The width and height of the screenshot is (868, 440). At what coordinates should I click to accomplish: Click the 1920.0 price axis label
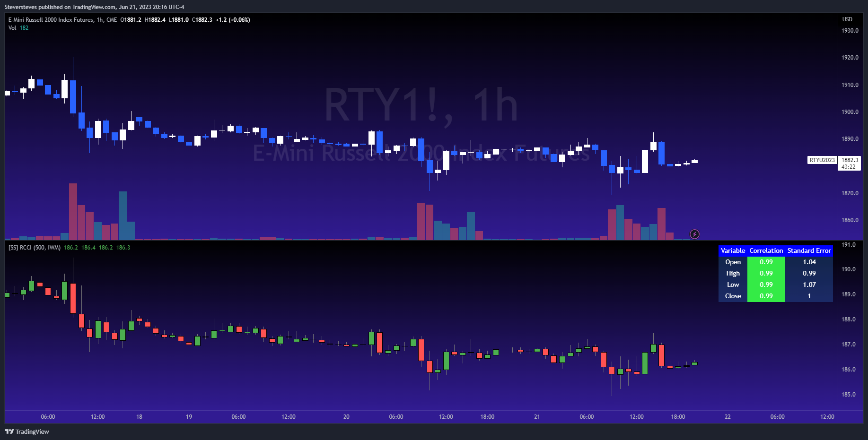(x=850, y=58)
